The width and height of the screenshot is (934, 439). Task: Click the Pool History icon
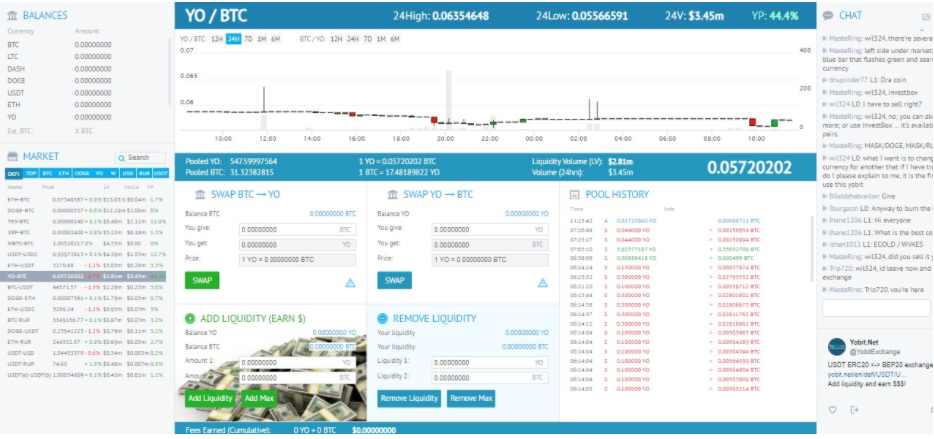575,195
